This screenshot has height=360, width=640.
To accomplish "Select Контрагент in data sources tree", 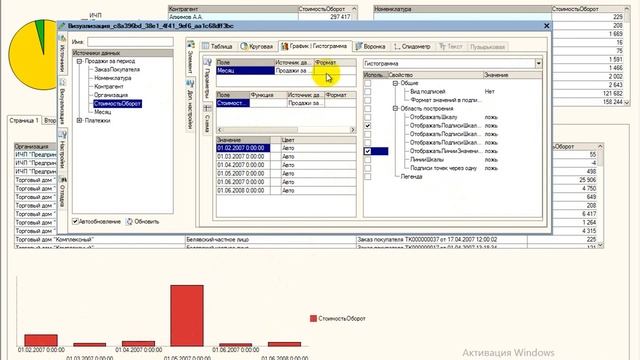I will point(109,87).
